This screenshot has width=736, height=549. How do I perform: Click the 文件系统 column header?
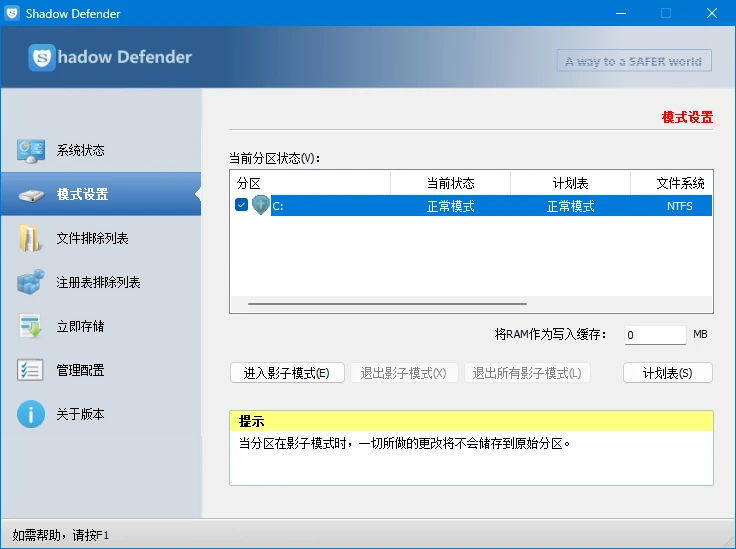pyautogui.click(x=672, y=183)
